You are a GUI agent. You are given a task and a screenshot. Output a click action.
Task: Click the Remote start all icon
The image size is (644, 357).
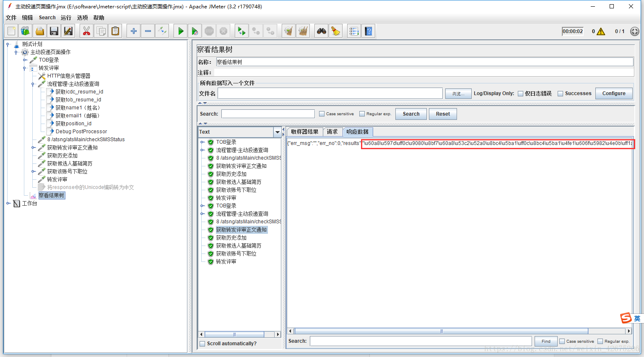pos(242,31)
